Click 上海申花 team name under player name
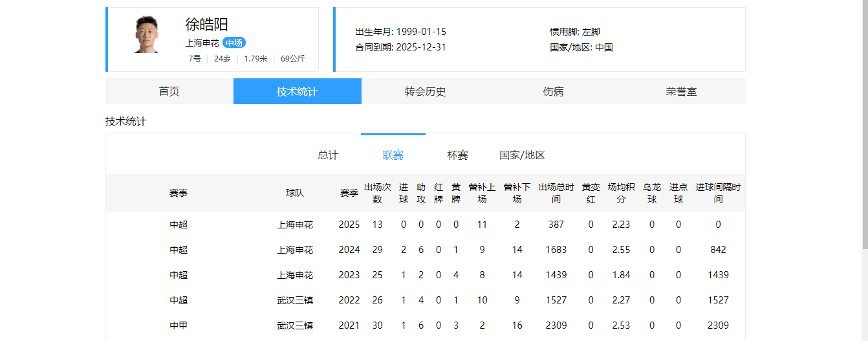Screen dimensions: 868x341 (202, 43)
